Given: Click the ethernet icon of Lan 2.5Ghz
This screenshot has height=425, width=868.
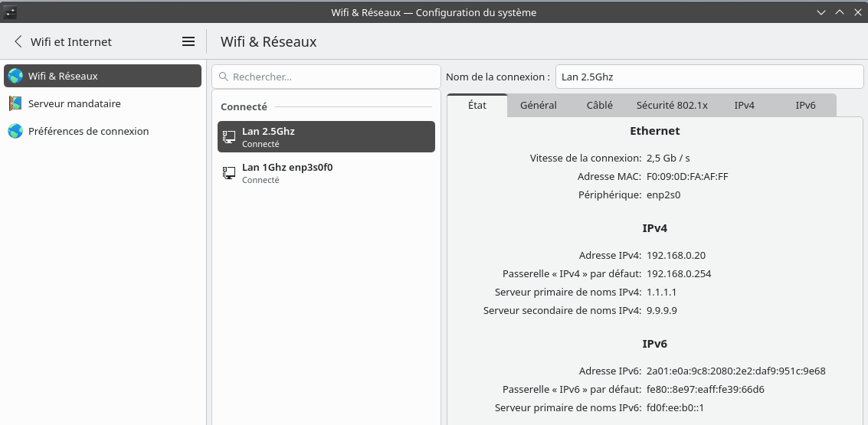Looking at the screenshot, I should coord(229,137).
